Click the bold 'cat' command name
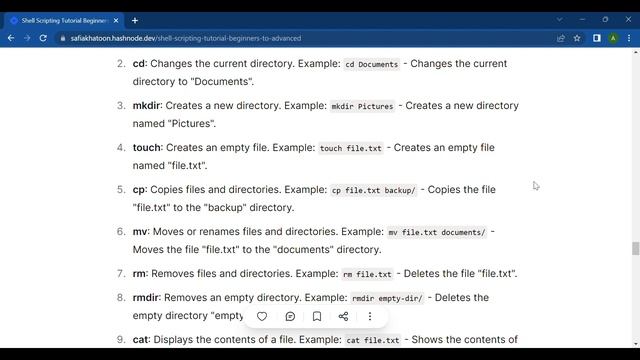 [x=140, y=340]
